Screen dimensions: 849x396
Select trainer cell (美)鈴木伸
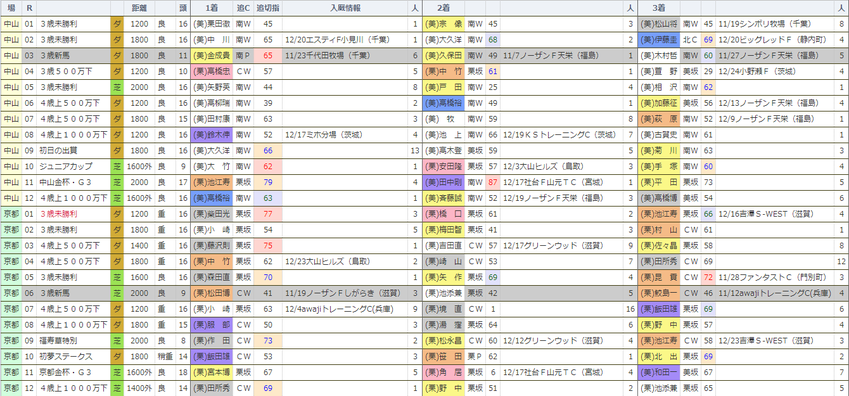point(212,135)
